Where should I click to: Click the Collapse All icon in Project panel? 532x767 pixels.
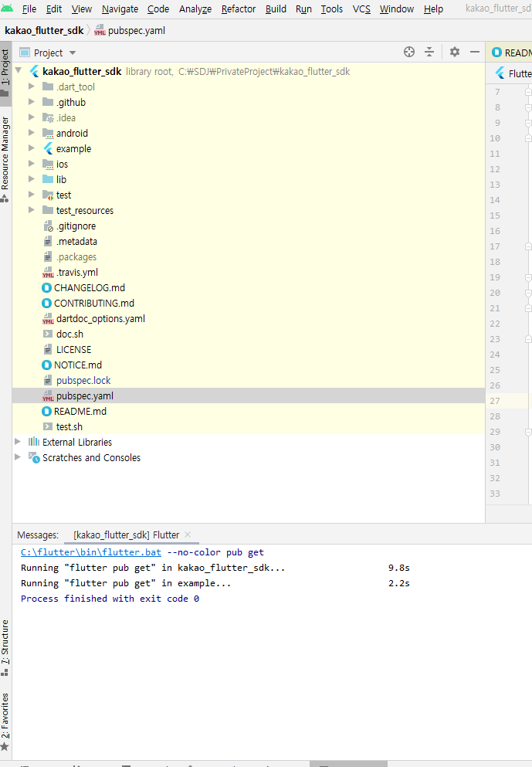coord(429,52)
